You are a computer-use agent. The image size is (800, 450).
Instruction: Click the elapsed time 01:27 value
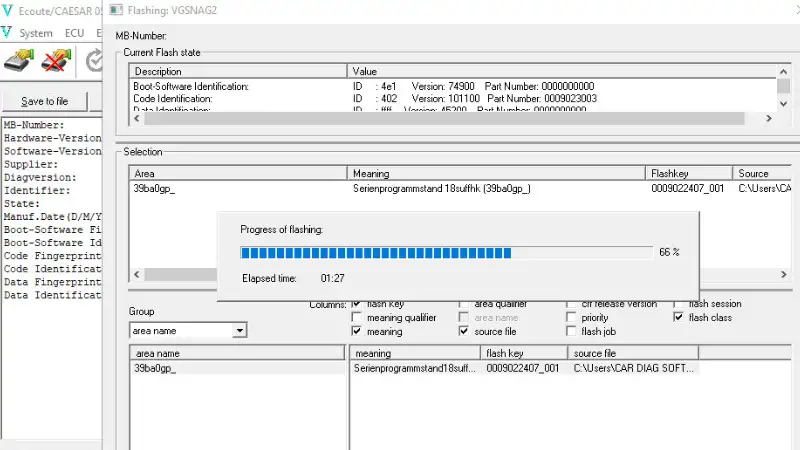click(333, 279)
